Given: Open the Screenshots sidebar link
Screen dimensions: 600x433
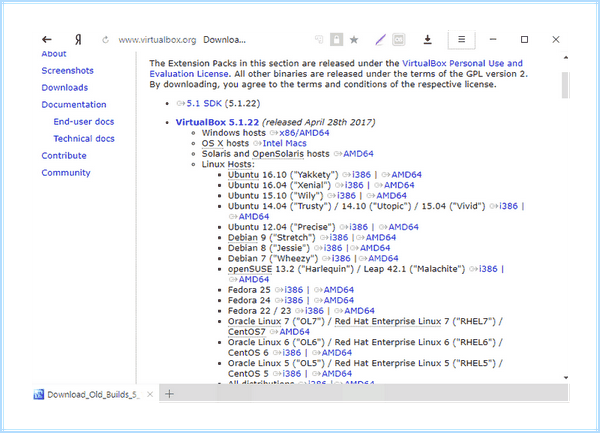Looking at the screenshot, I should pos(67,71).
